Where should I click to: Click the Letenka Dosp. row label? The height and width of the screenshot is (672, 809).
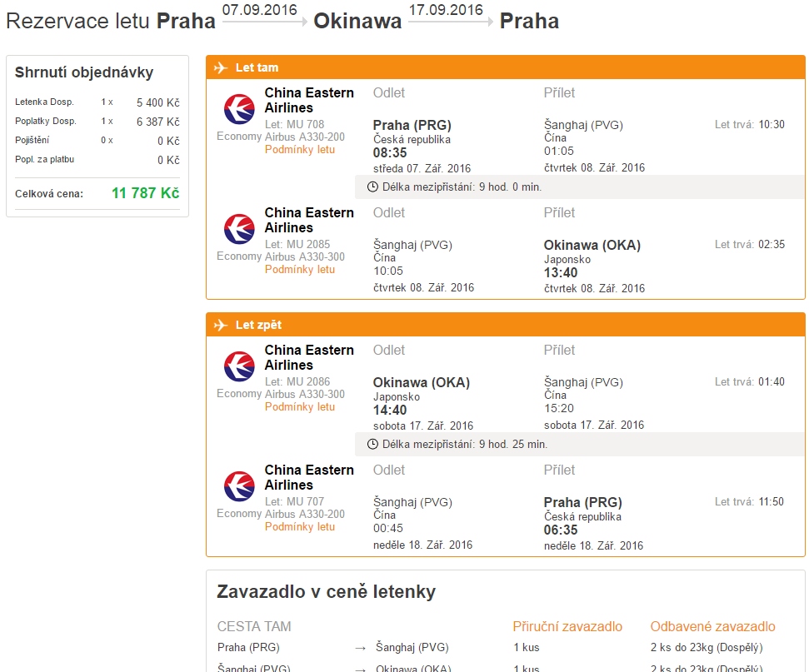click(44, 102)
